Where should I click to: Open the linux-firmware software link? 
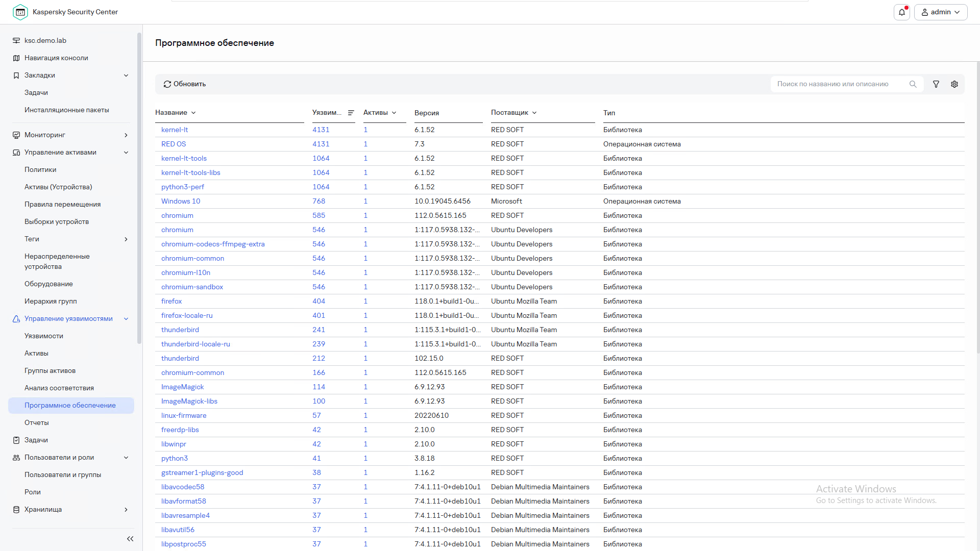pyautogui.click(x=184, y=416)
